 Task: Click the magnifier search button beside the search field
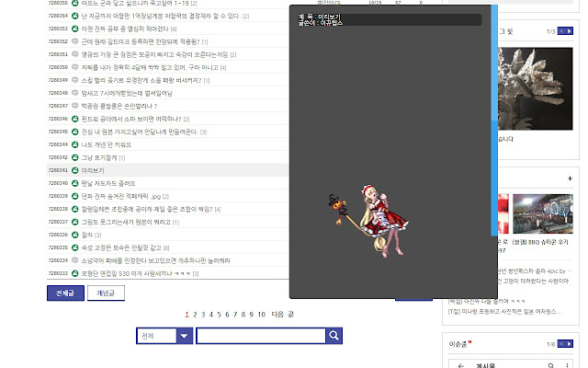click(334, 335)
